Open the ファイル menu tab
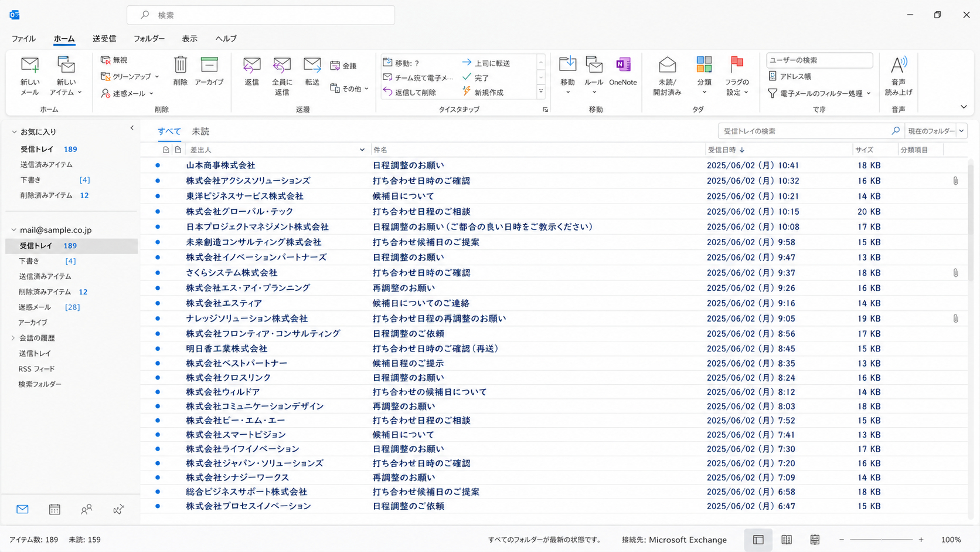980x552 pixels. coord(23,39)
